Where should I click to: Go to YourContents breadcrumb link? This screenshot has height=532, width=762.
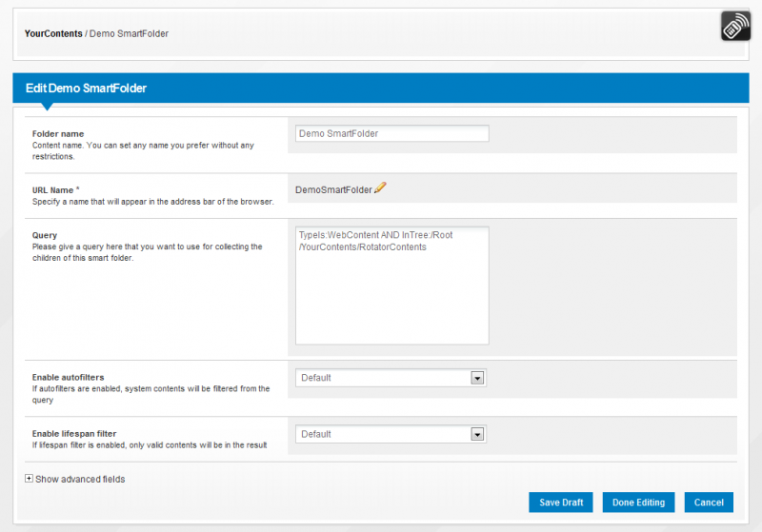tap(53, 33)
